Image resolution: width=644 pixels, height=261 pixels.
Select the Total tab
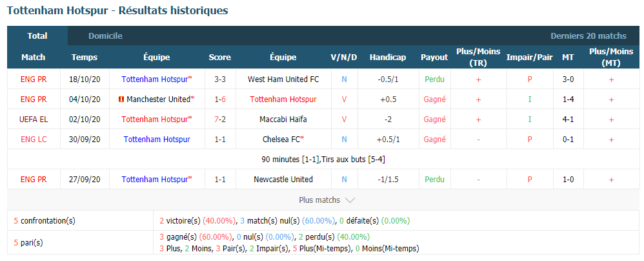(37, 36)
